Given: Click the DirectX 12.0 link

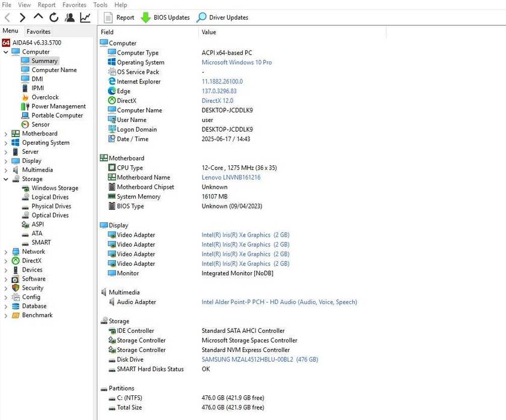Looking at the screenshot, I should pyautogui.click(x=217, y=101).
